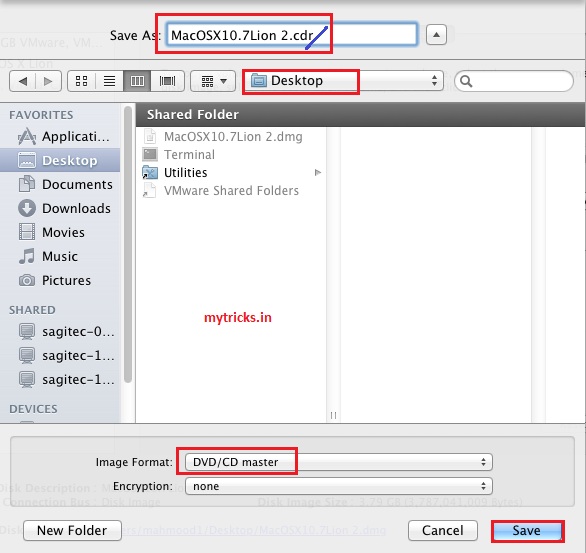This screenshot has height=553, width=586.
Task: Click the column resize handle
Action: (333, 415)
